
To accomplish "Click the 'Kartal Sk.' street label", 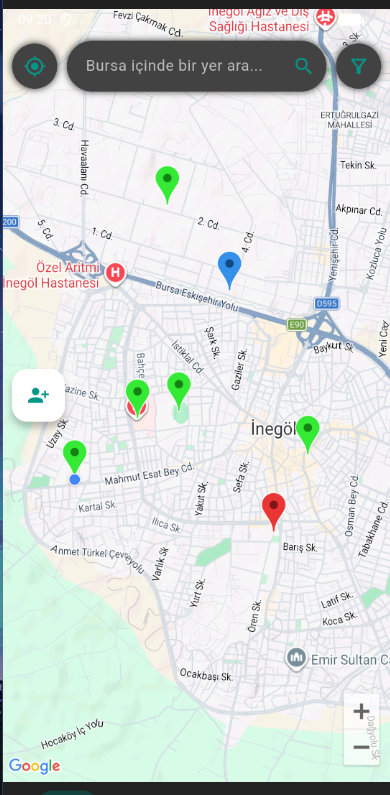I will click(x=98, y=506).
